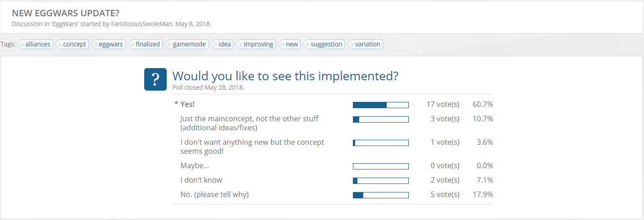
Task: Click the 'gamemode' tag
Action: pyautogui.click(x=187, y=44)
